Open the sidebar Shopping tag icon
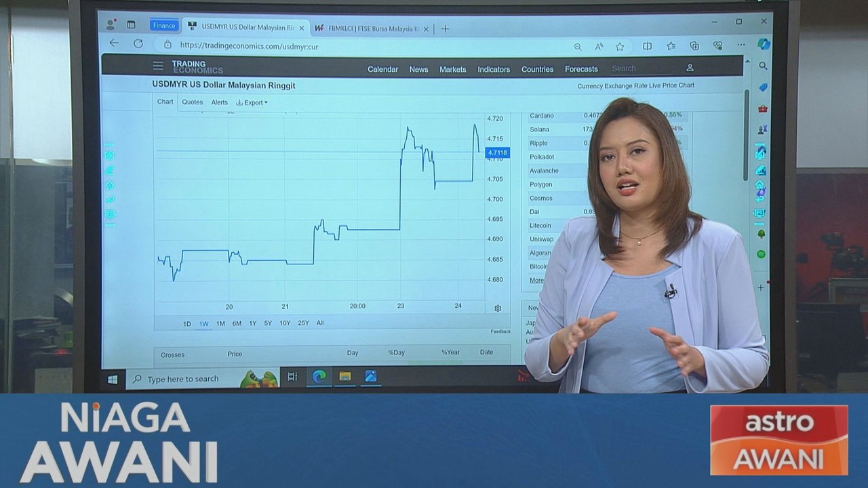The height and width of the screenshot is (488, 868). pyautogui.click(x=763, y=87)
